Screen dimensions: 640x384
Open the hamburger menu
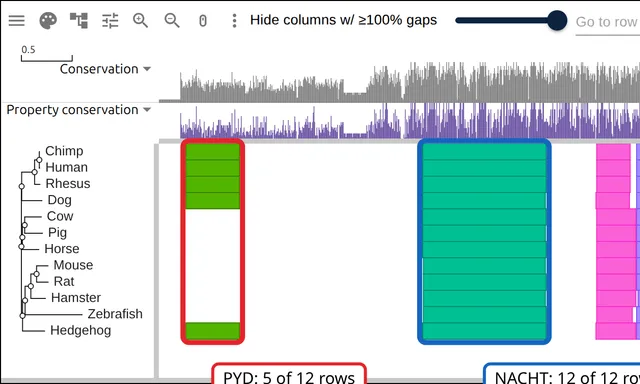[x=17, y=20]
